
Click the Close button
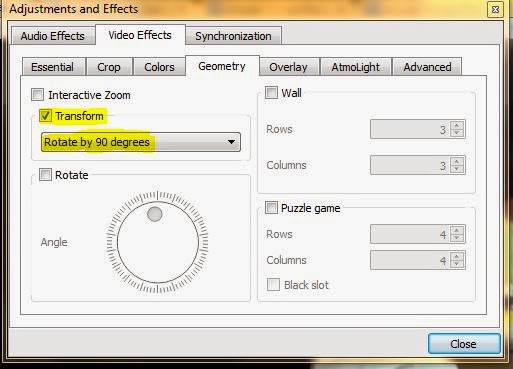click(464, 344)
